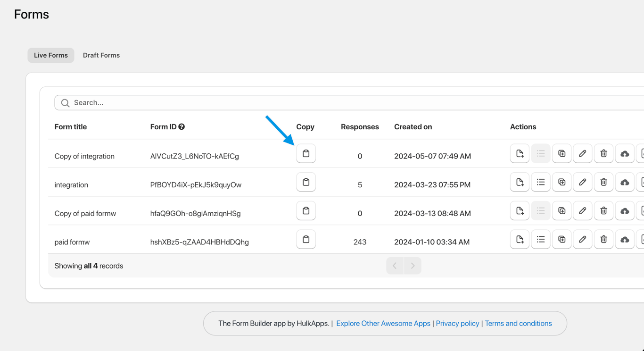Go to the previous page of records
Viewport: 644px width, 351px height.
(x=395, y=266)
